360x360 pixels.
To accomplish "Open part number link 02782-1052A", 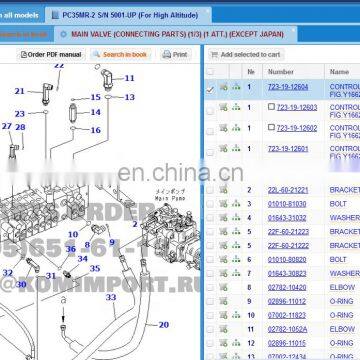I will (x=287, y=329).
